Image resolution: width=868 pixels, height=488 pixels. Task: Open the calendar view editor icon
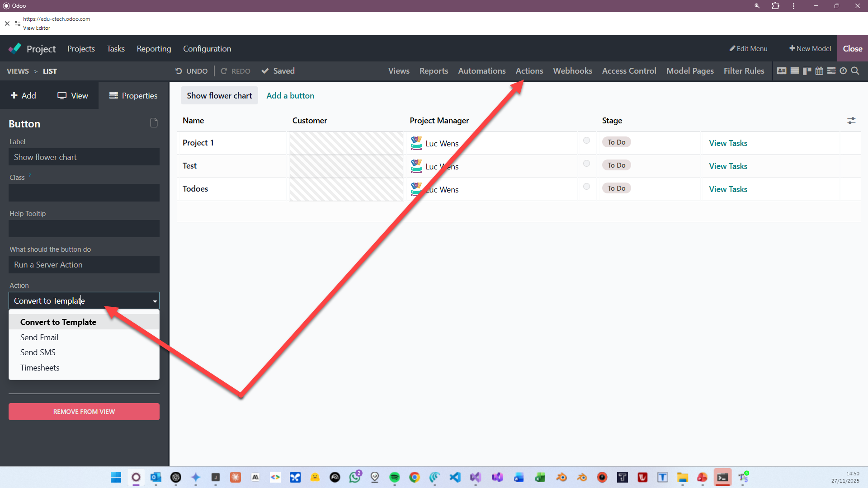pos(819,71)
